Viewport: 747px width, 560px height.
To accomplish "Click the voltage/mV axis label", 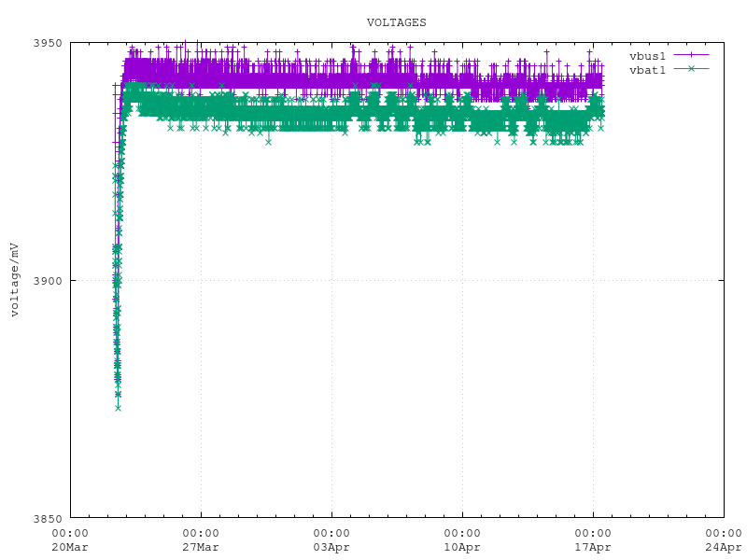I will point(14,280).
